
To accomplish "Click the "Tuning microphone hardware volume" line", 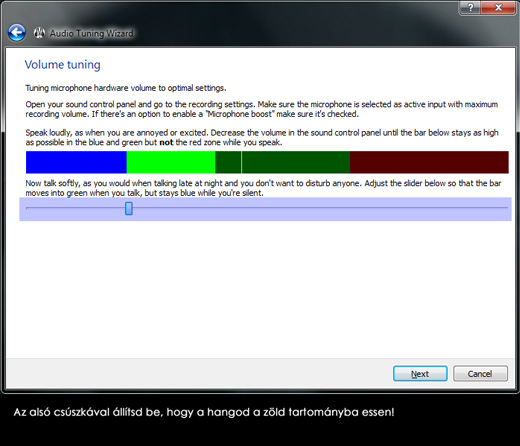I will tap(126, 88).
